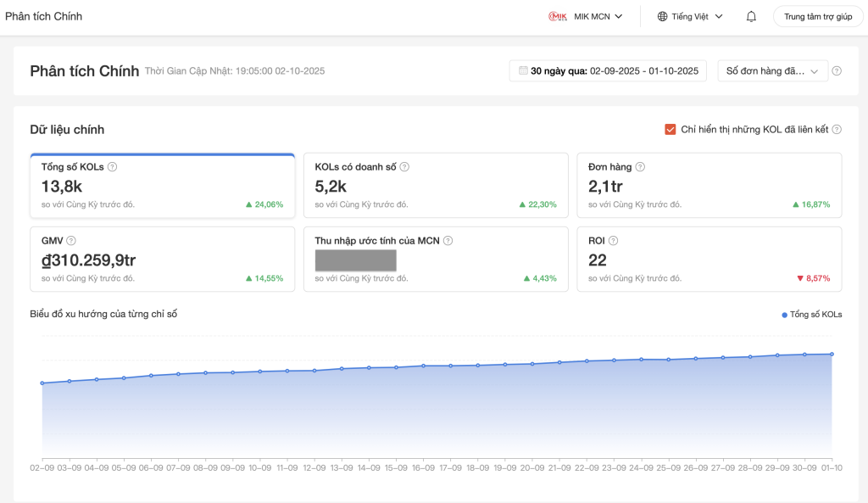
Task: Toggle the Tổng số KOLs chart legend
Action: point(811,315)
